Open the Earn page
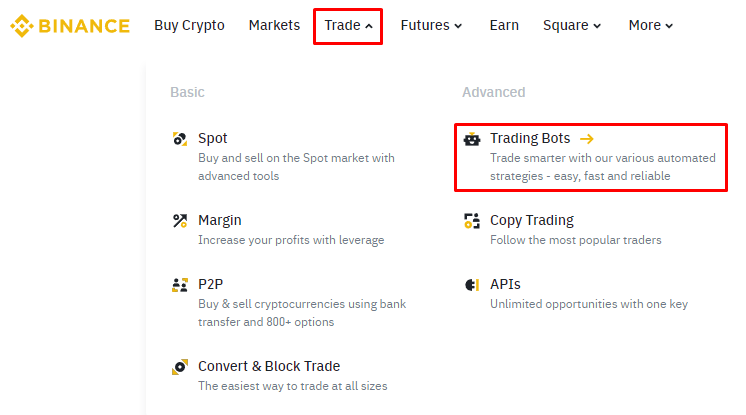Viewport: 746px width, 415px height. click(504, 26)
